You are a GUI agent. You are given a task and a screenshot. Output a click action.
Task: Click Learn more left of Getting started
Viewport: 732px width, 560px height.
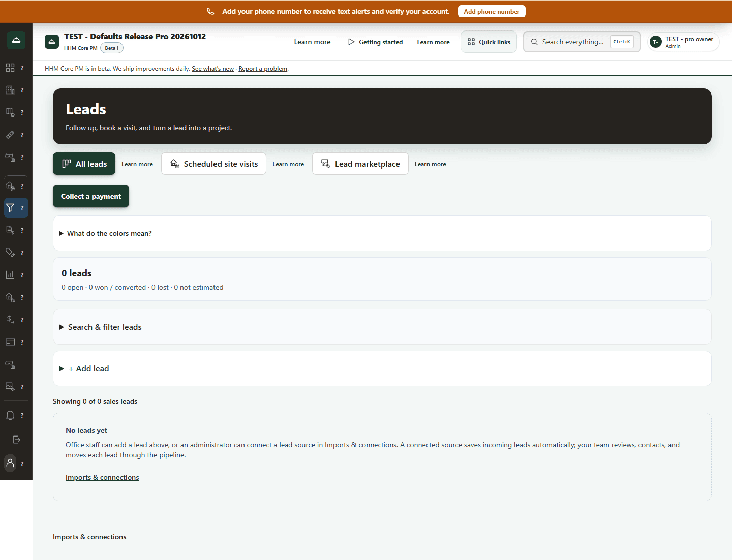(x=312, y=42)
